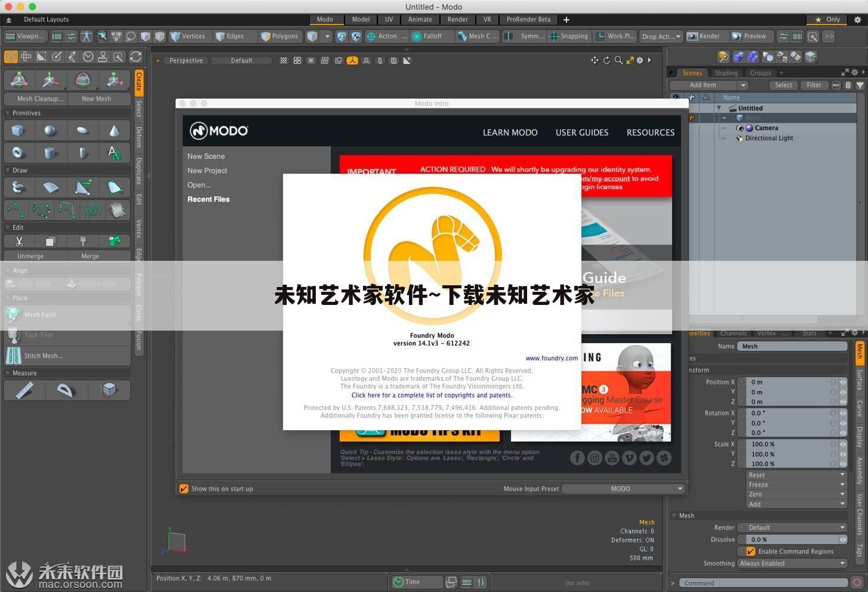The width and height of the screenshot is (868, 592).
Task: Open the Render Default dropdown
Action: point(792,528)
